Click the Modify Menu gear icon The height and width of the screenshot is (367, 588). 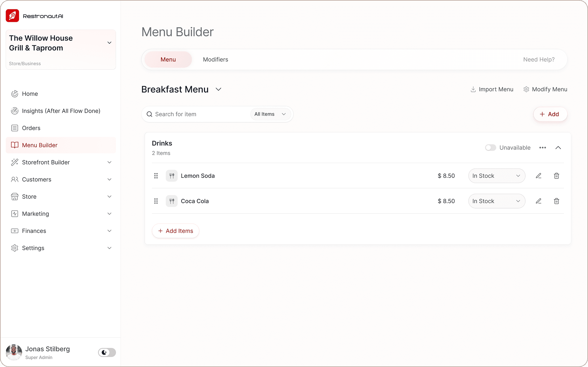click(x=526, y=89)
